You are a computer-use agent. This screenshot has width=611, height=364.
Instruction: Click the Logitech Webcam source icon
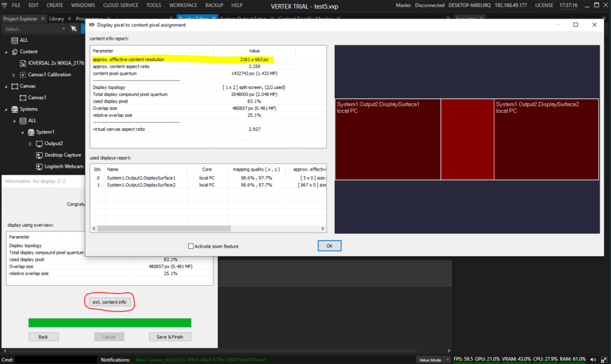point(39,166)
